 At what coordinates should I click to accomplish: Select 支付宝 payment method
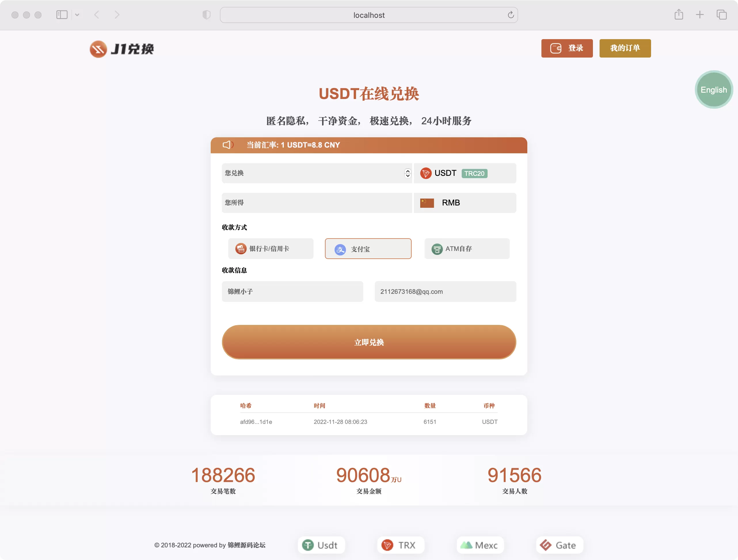click(x=368, y=248)
